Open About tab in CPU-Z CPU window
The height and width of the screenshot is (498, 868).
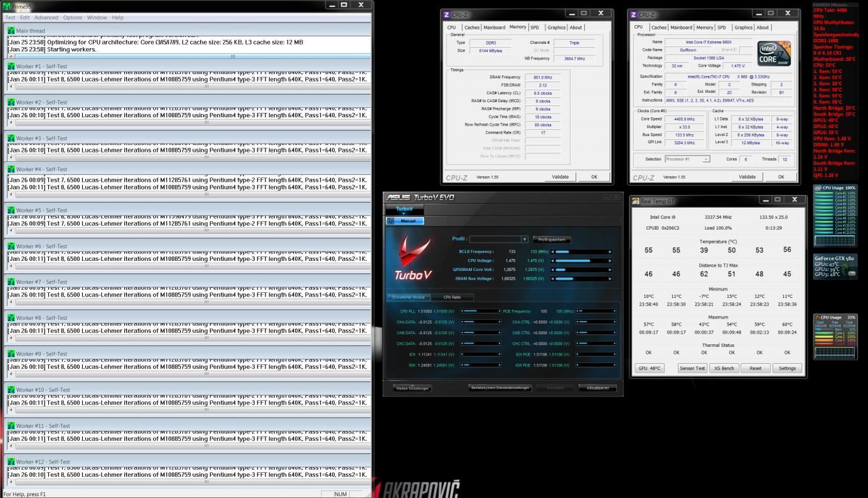763,28
